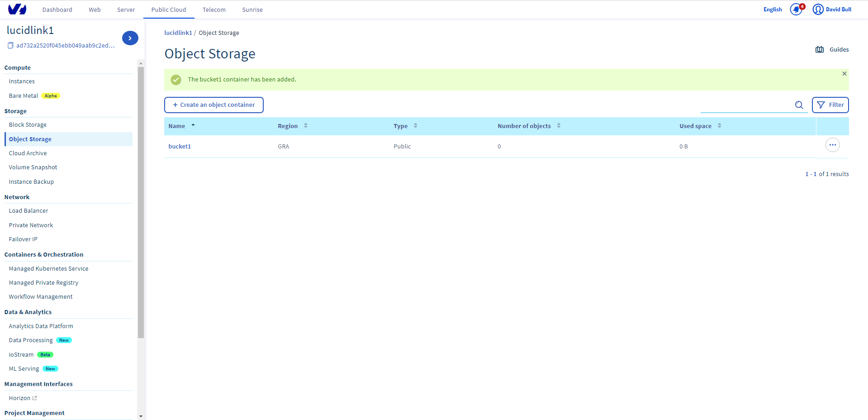This screenshot has width=868, height=420.
Task: Click the Public type cell
Action: pyautogui.click(x=402, y=147)
